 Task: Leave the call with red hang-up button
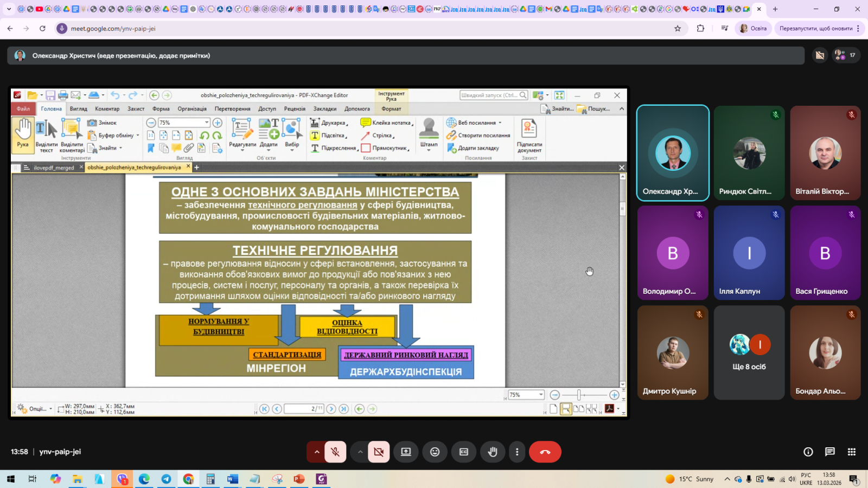coord(545,452)
